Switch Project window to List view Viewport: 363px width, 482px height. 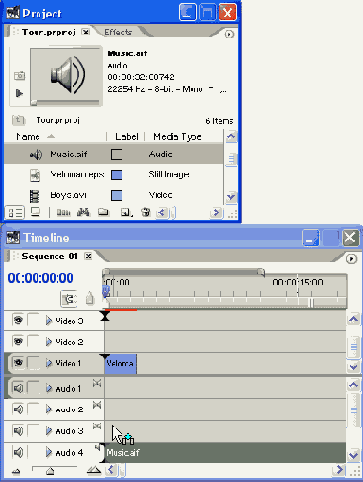click(15, 212)
